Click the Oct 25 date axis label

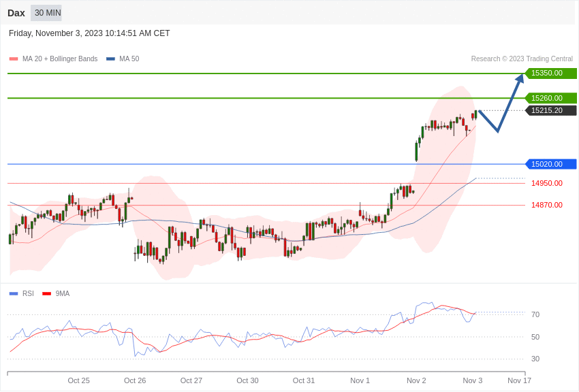click(78, 380)
